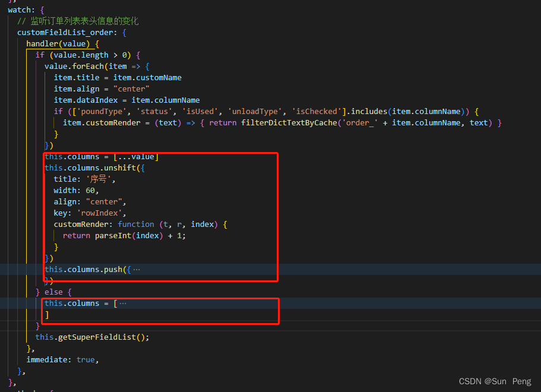Click the CSDN @Sun Peng watermark link

coord(495,381)
